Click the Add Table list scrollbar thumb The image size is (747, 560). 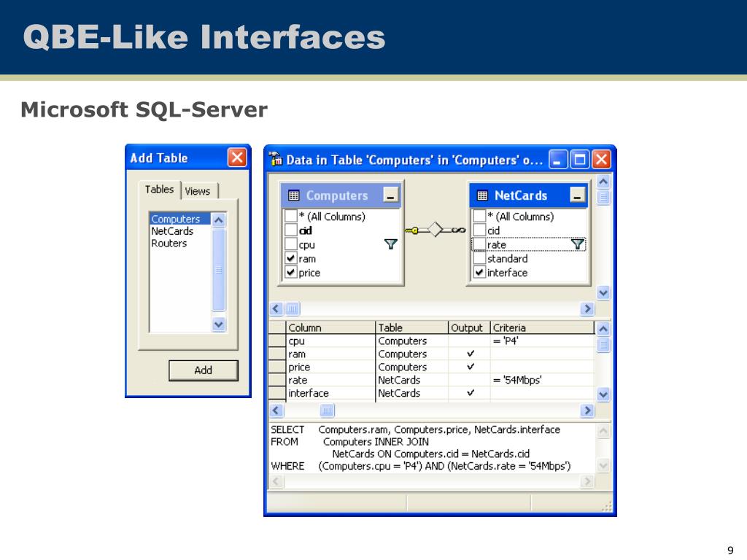(219, 270)
